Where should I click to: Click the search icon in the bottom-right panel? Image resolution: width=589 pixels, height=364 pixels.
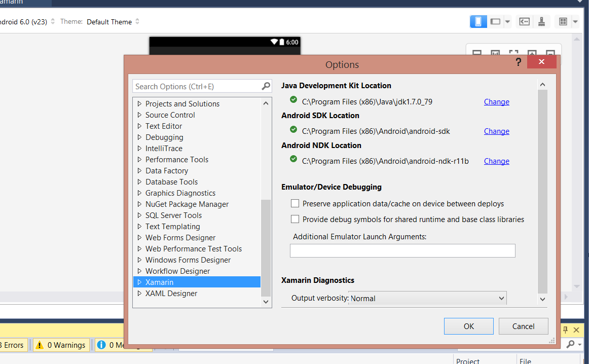pyautogui.click(x=571, y=344)
